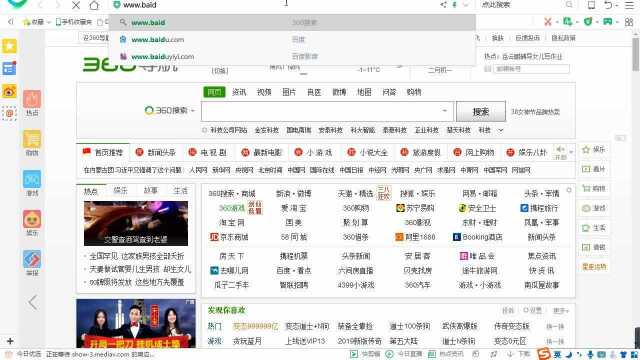Click the magnifier icon in the top search box
This screenshot has width=640, height=360.
[569, 4]
